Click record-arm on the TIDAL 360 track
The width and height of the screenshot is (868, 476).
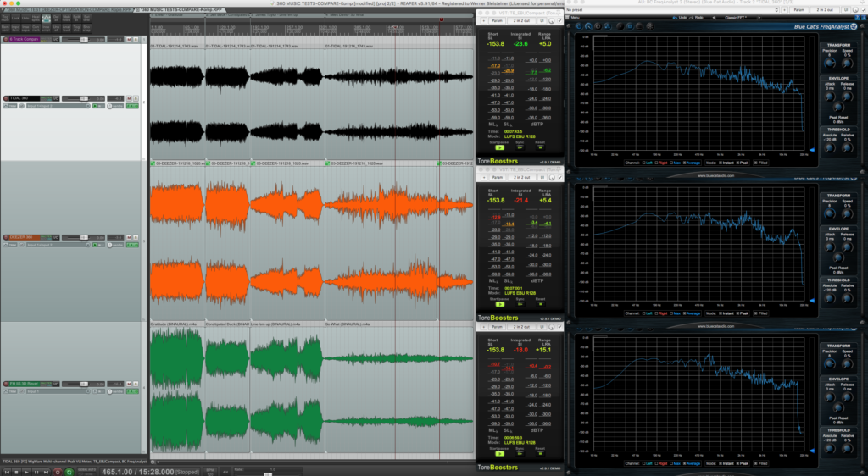[x=7, y=99]
